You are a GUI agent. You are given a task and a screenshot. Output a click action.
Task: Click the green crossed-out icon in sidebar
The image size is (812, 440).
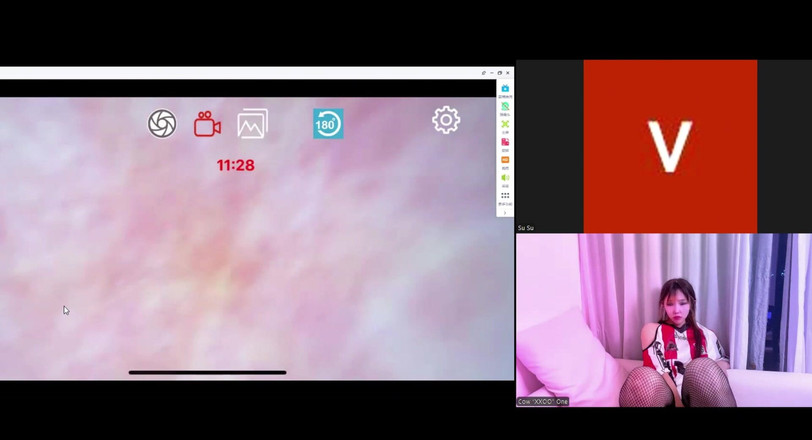505,107
